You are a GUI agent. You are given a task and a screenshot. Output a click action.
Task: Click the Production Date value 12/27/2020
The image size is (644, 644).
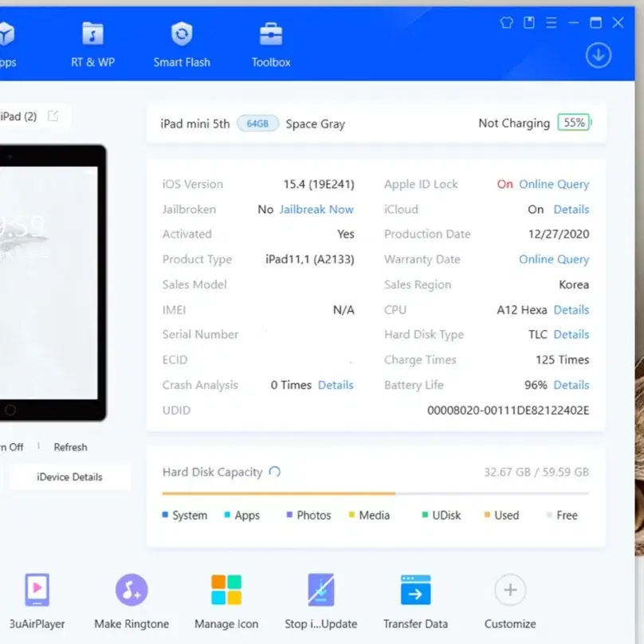pos(559,234)
